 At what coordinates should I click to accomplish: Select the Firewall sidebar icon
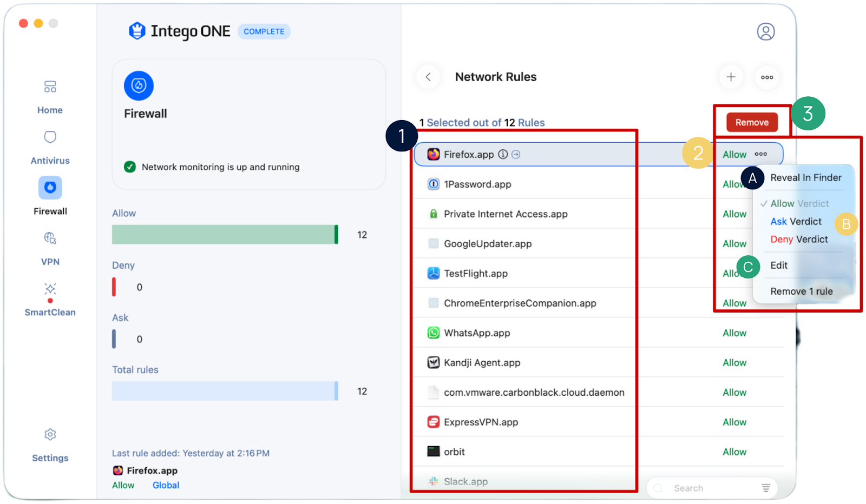point(50,188)
